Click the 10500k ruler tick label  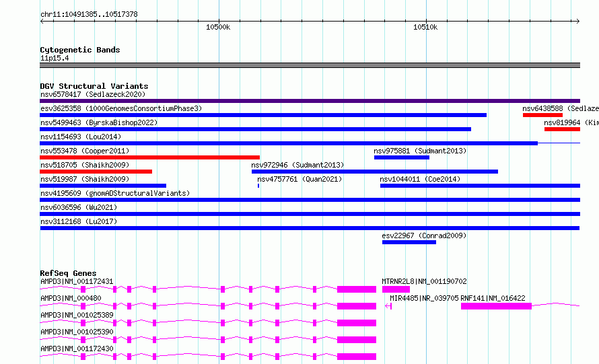(218, 27)
